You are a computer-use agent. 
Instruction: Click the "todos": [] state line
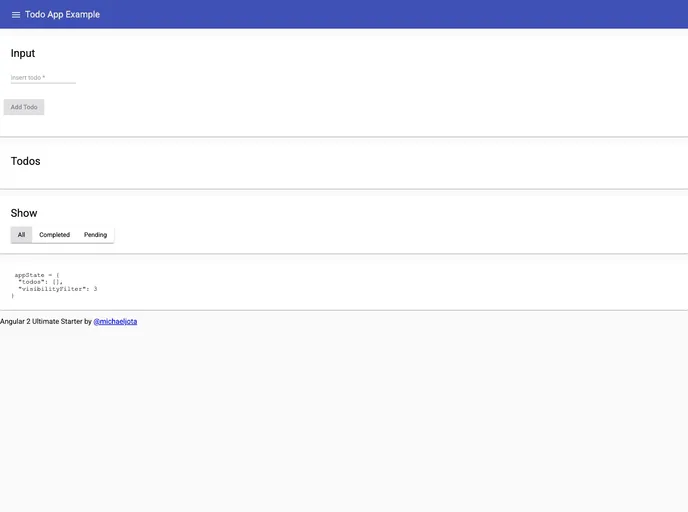pyautogui.click(x=40, y=282)
